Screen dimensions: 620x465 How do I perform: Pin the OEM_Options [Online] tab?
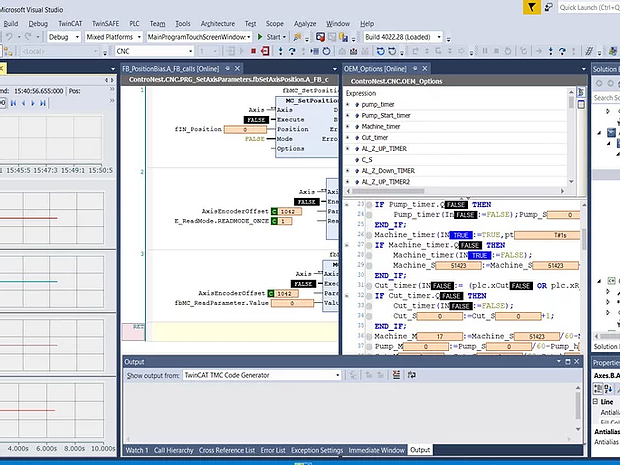tap(415, 68)
